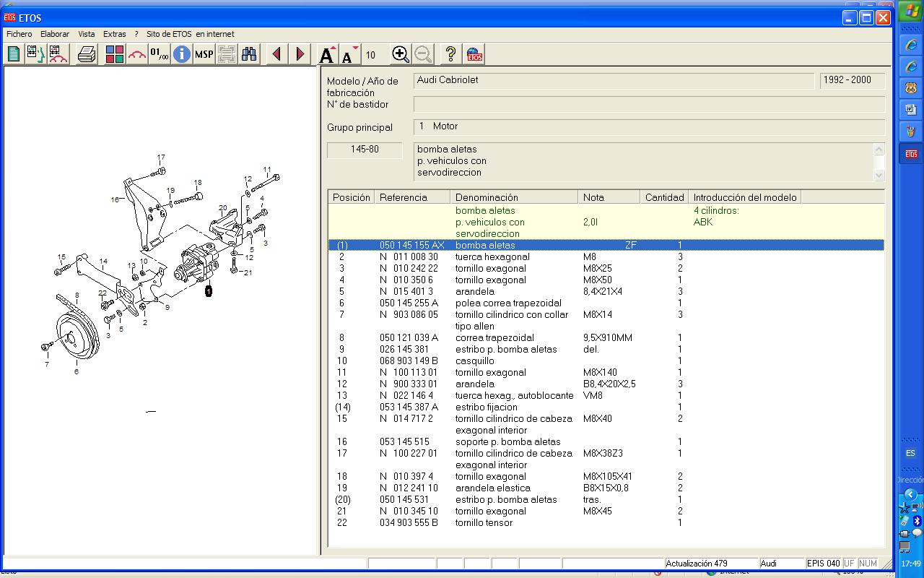Click the printer icon in toolbar
Screen dimensions: 924x578
click(x=87, y=54)
